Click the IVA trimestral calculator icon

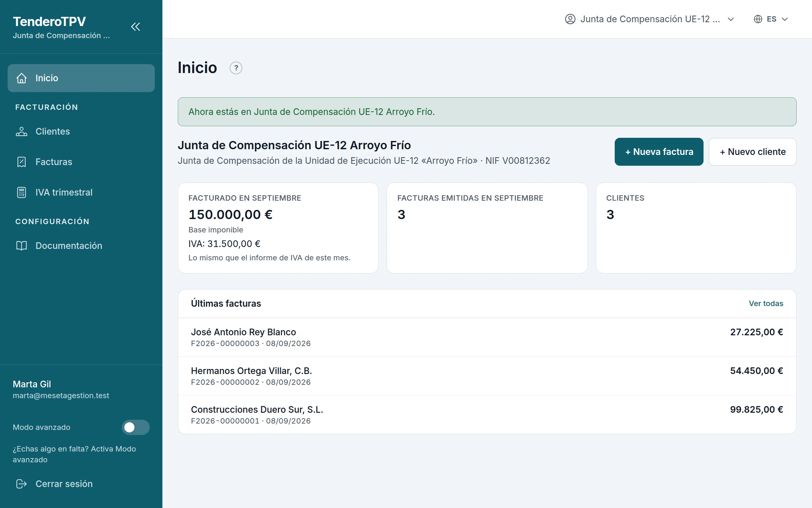click(x=22, y=192)
